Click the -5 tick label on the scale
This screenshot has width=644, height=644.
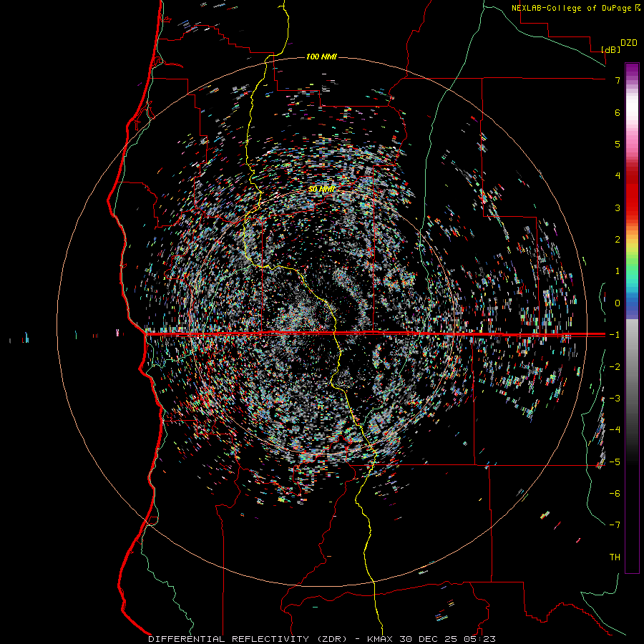[x=615, y=462]
